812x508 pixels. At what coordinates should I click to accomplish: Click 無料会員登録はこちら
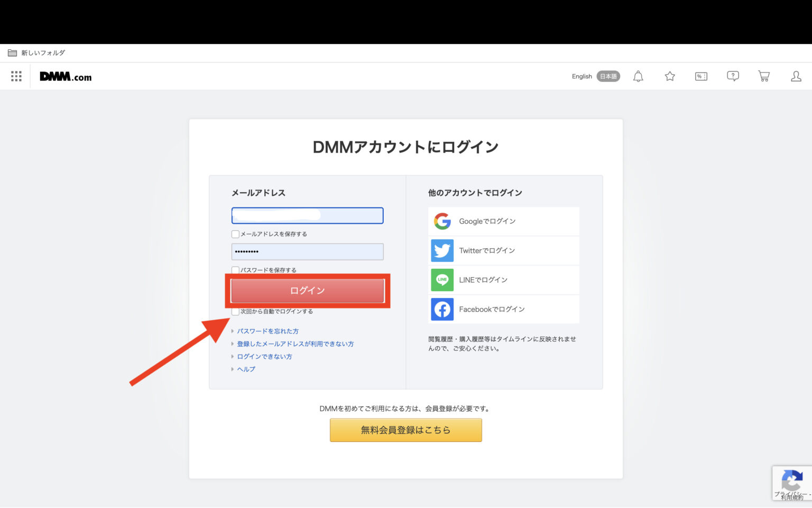(405, 430)
